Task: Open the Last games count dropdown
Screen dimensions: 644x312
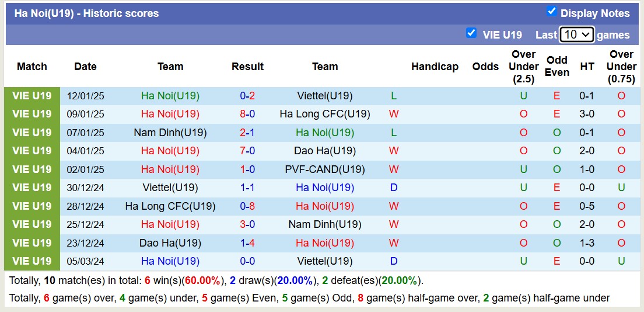Action: click(x=576, y=34)
